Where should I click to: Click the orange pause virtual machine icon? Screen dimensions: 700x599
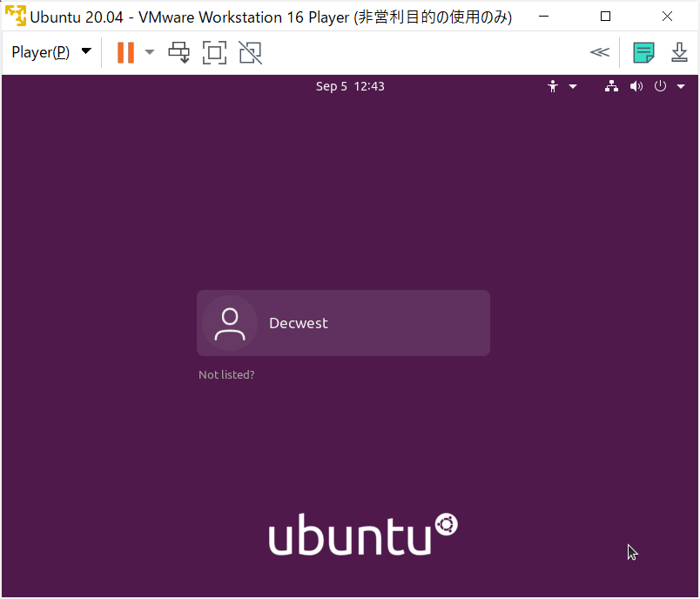[125, 52]
